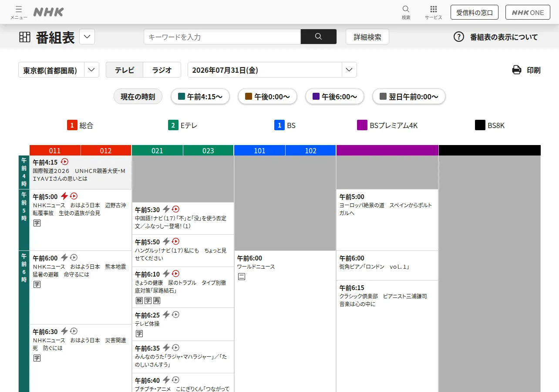Click the NHK logo

click(x=48, y=12)
